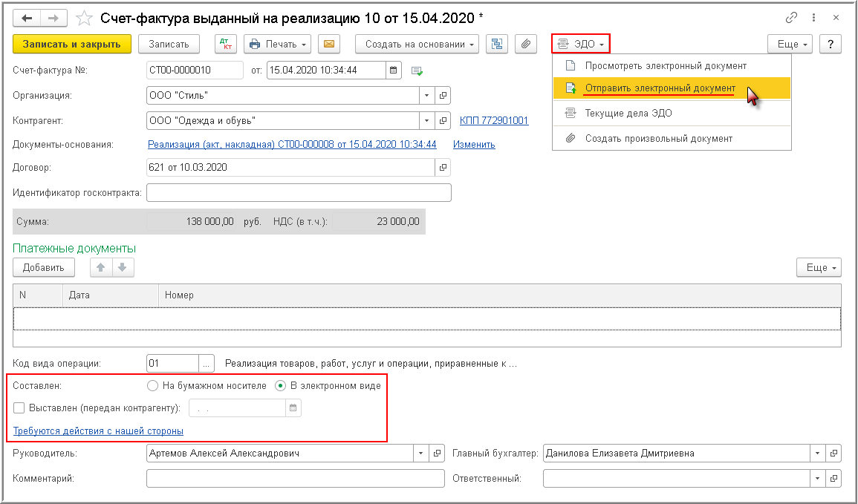
Task: Move payment document row down
Action: (x=123, y=268)
